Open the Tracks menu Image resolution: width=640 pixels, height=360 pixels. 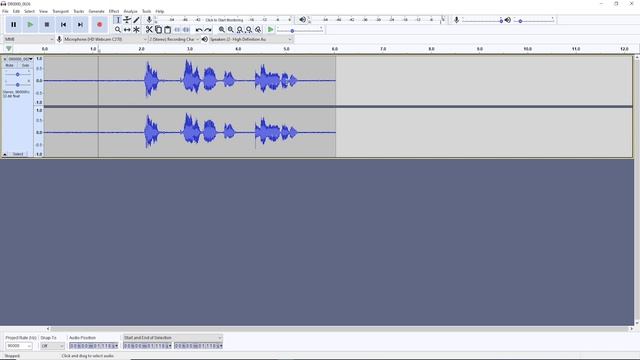(x=79, y=11)
